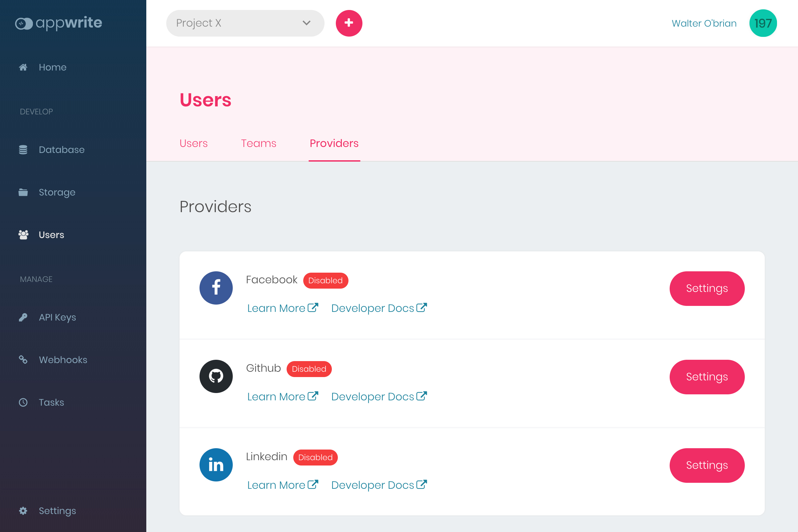This screenshot has height=532, width=798.
Task: Toggle Github provider disabled status
Action: (x=309, y=369)
